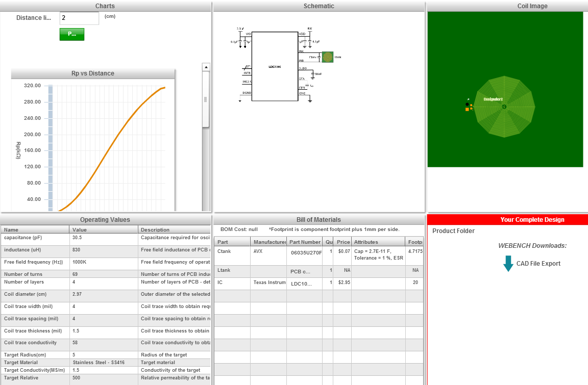
Task: Click the Schematic panel header
Action: coord(318,6)
